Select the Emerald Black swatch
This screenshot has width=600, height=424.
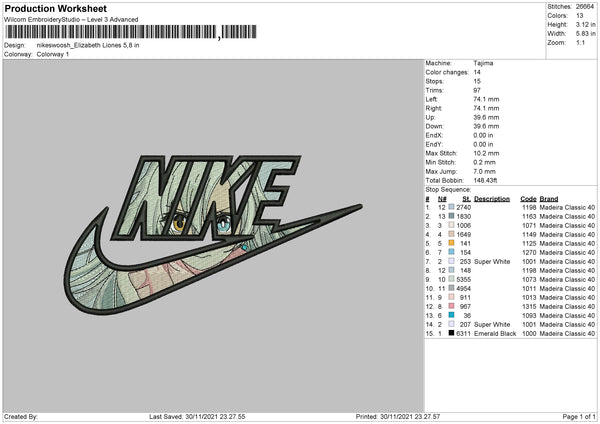(452, 333)
